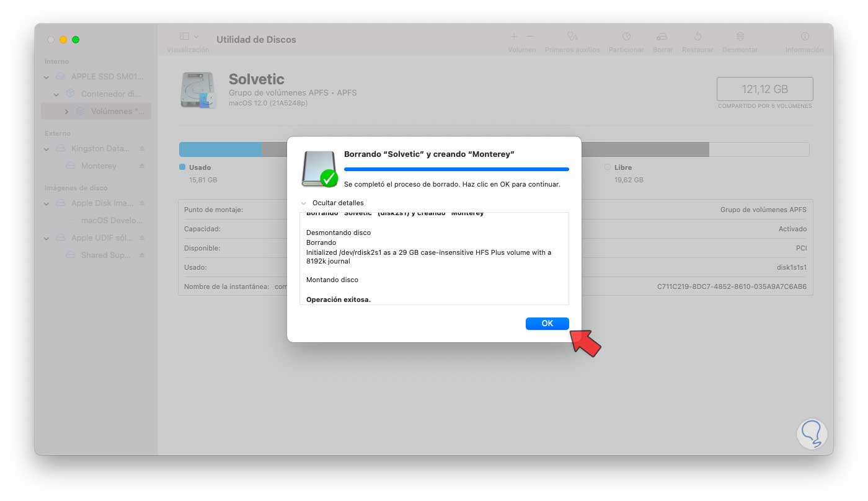
Task: Select the Monterey volume icon in sidebar
Action: 70,166
